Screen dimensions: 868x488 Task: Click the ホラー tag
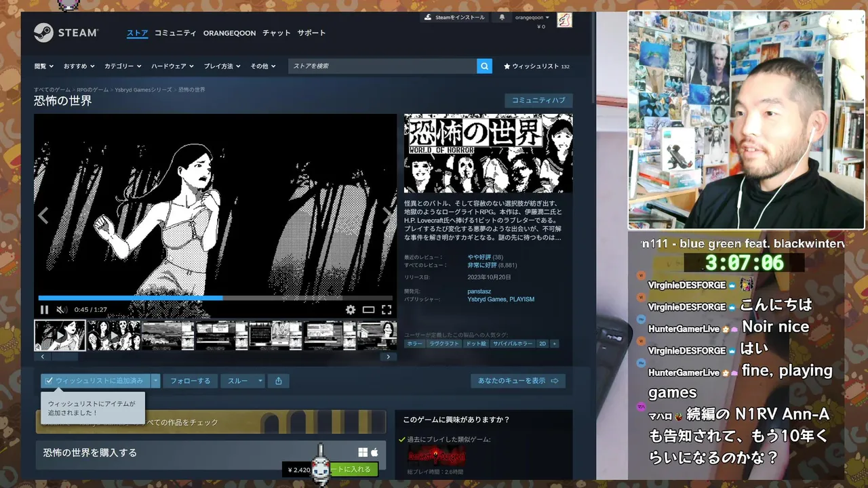414,344
